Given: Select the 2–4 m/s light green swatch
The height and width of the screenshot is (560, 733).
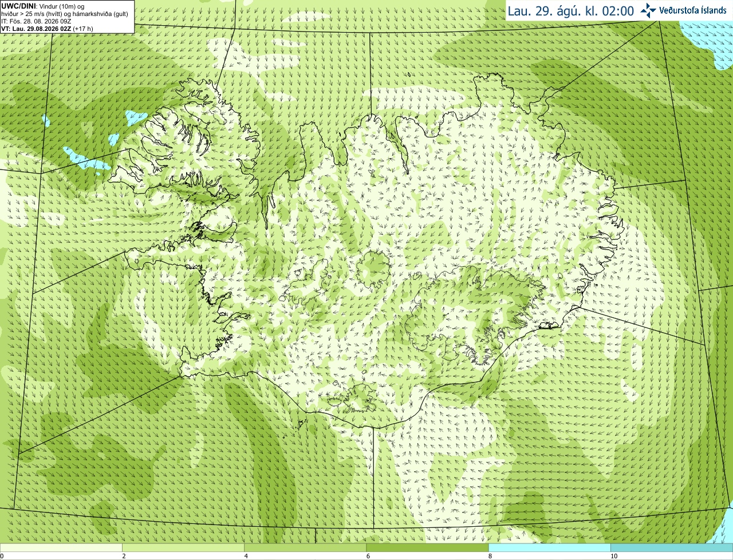Looking at the screenshot, I should pos(183,548).
